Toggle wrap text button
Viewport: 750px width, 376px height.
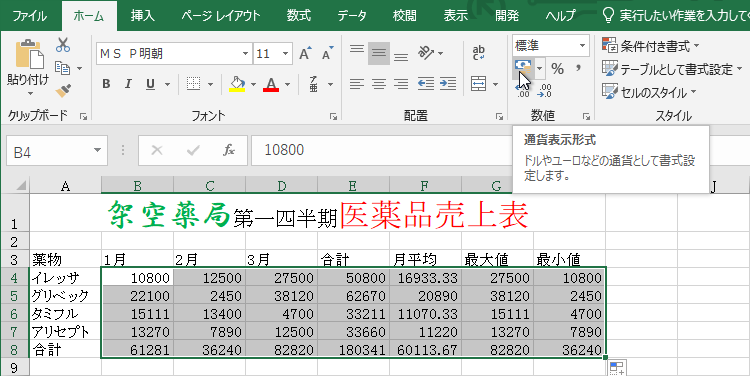[478, 53]
